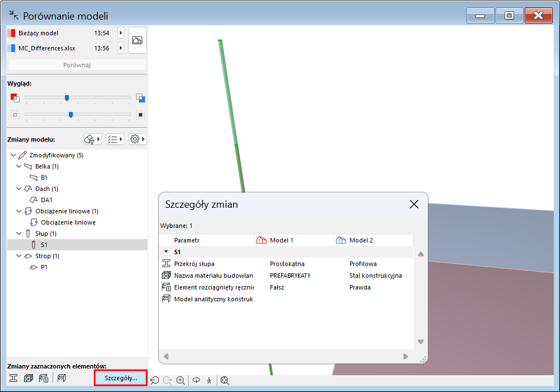560x392 pixels.
Task: Collapse the Belka (1) node
Action: tap(19, 166)
